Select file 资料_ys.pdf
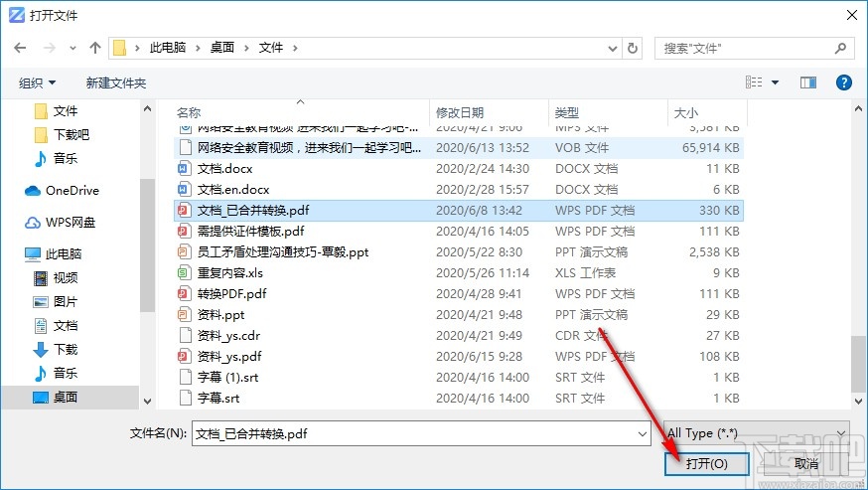Viewport: 868px width, 490px height. coord(459,357)
